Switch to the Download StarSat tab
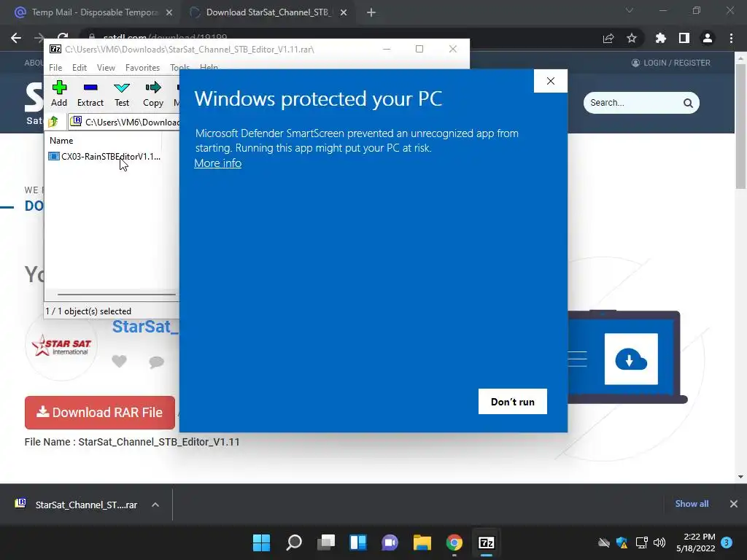 point(268,12)
